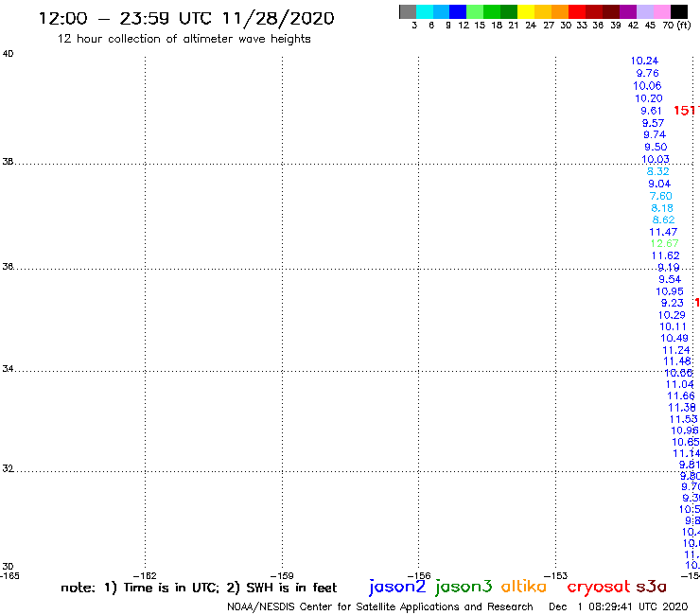Click the wave height value 9.74
The image size is (700, 615).
pos(655,134)
